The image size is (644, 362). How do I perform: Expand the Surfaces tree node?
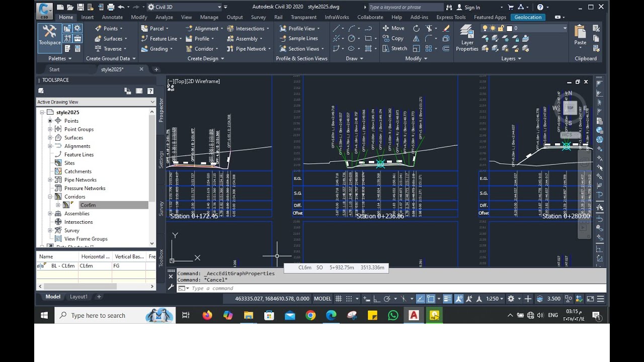[x=50, y=138]
